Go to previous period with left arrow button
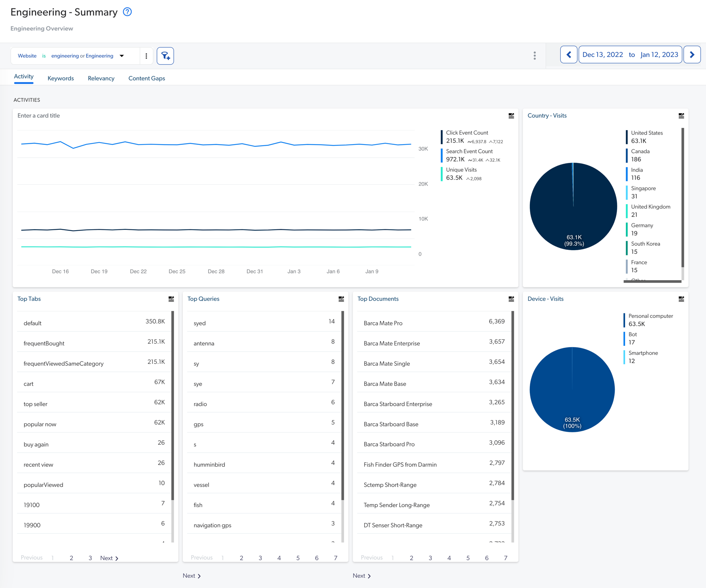 [x=569, y=54]
